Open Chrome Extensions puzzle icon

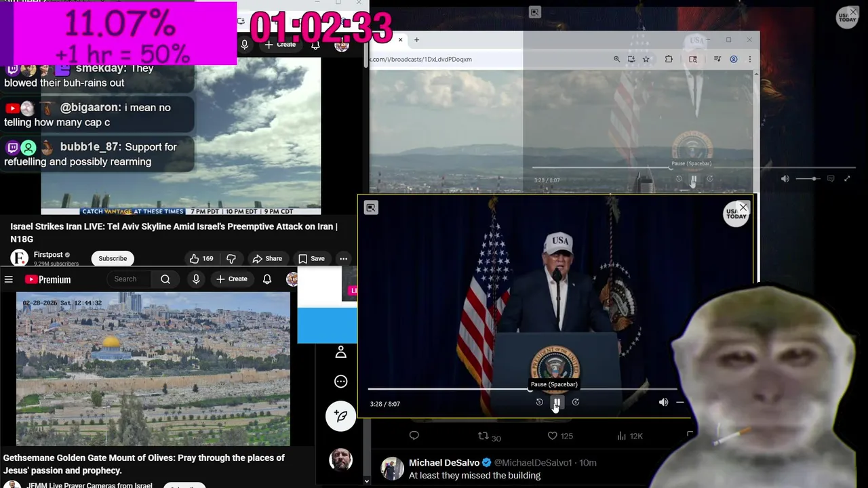669,59
